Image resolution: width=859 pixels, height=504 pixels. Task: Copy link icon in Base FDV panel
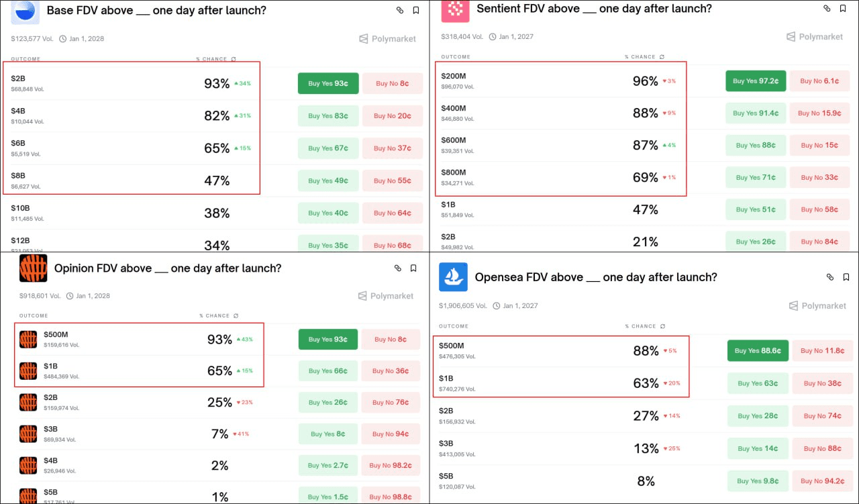coord(400,10)
